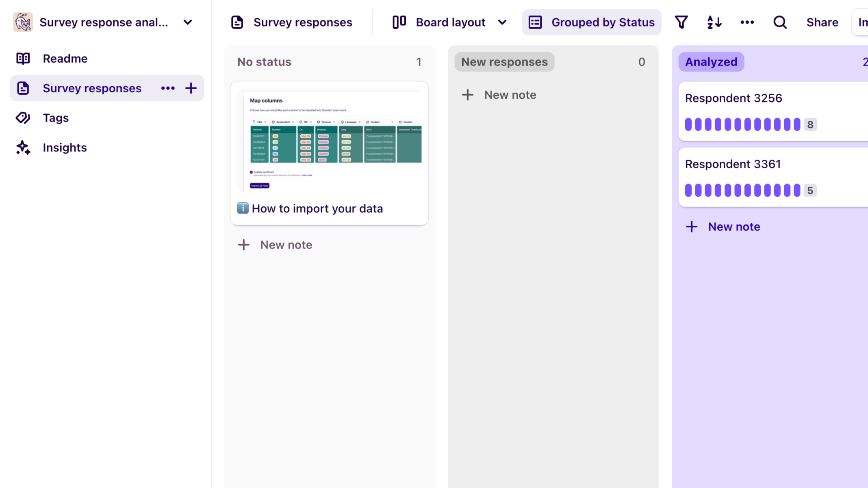Open Respondent 3361 note card
868x488 pixels.
point(733,164)
